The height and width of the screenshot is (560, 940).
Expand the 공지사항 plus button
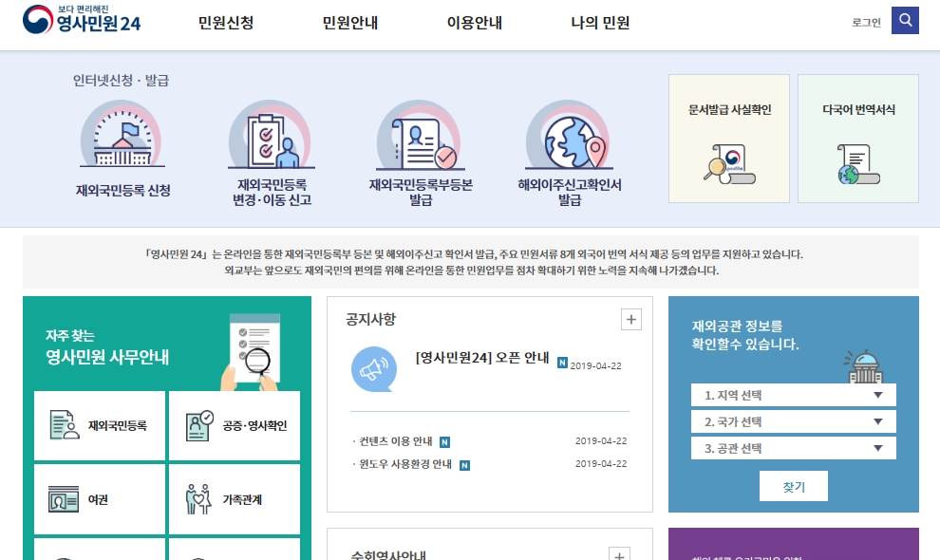pyautogui.click(x=631, y=320)
